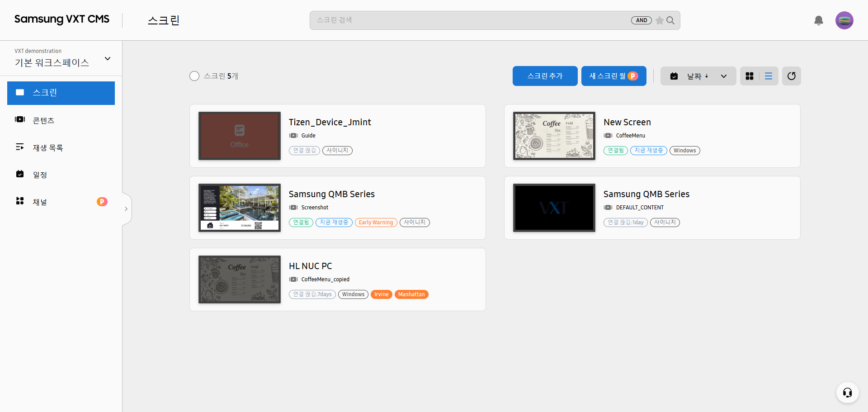Collapse the sidebar with the arrow handle
868x412 pixels.
coord(126,209)
